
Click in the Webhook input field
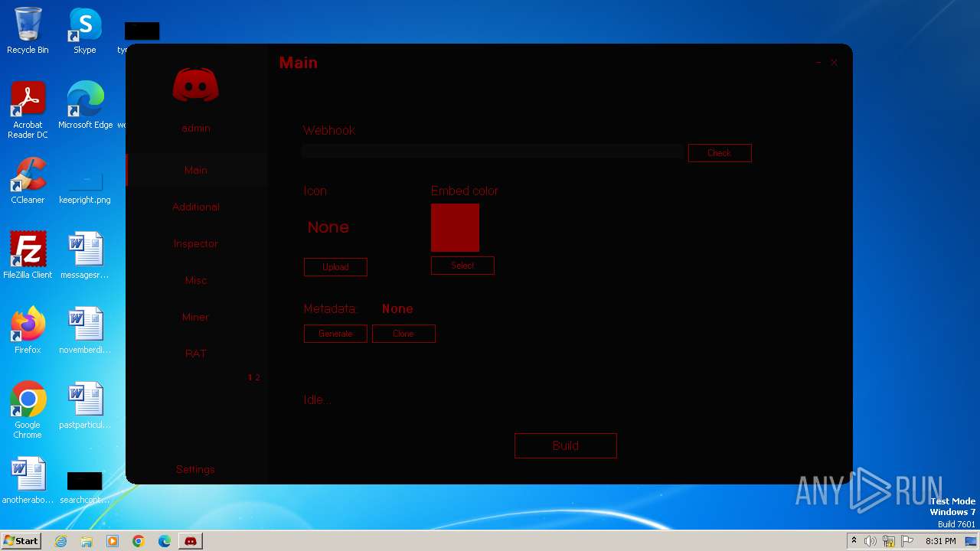[492, 152]
